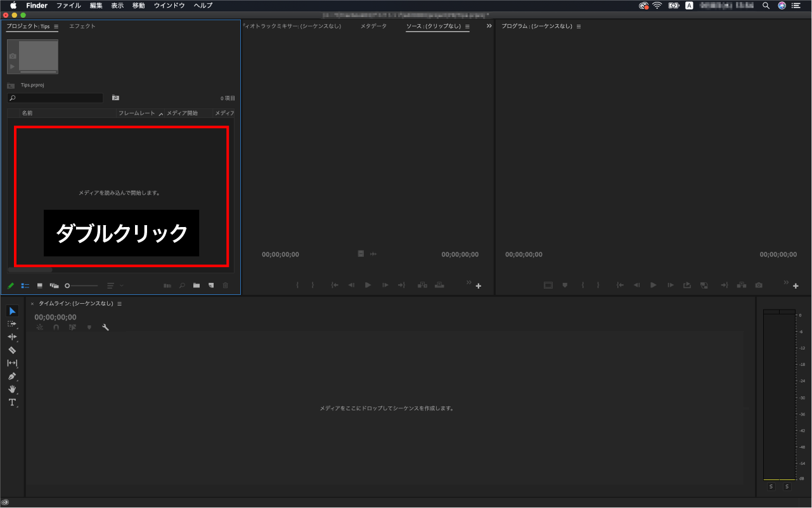
Task: Toggle Safe Margins in Program monitor
Action: click(548, 285)
